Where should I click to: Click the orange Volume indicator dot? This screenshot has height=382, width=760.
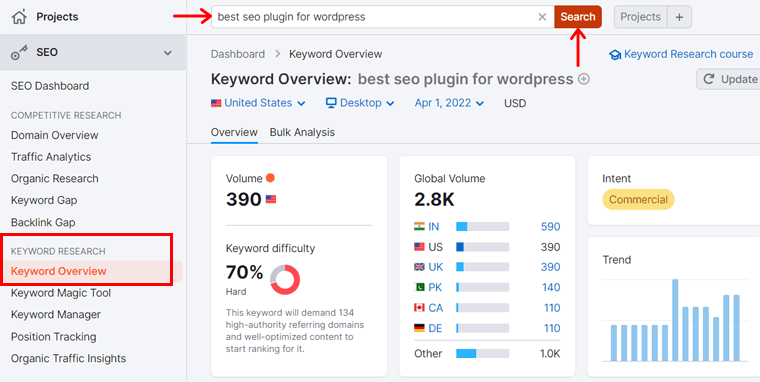270,178
